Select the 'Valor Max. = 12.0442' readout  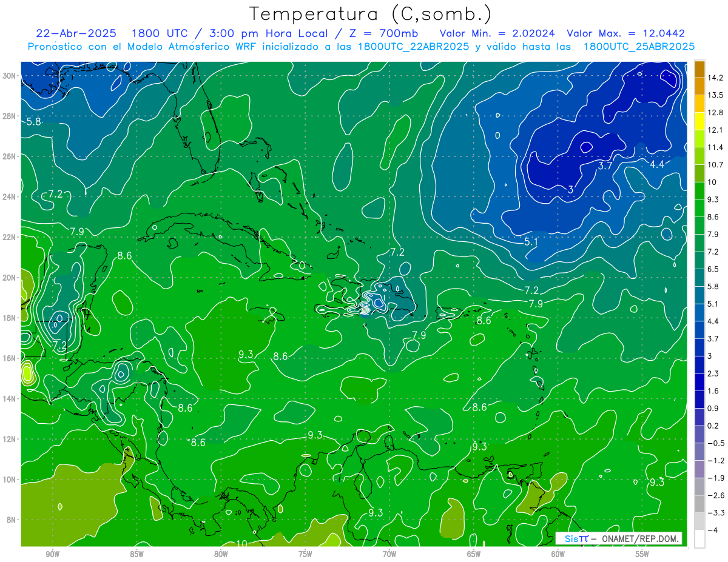coord(625,33)
